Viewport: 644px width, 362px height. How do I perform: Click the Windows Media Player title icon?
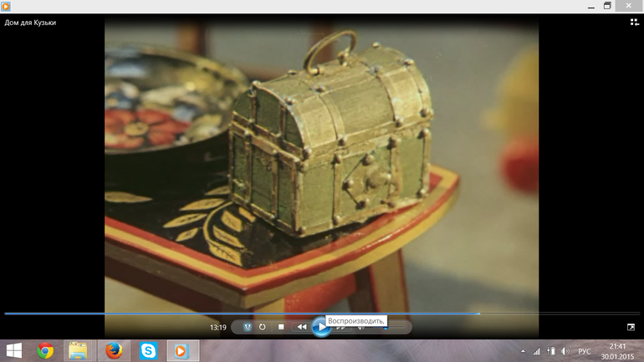(x=6, y=6)
